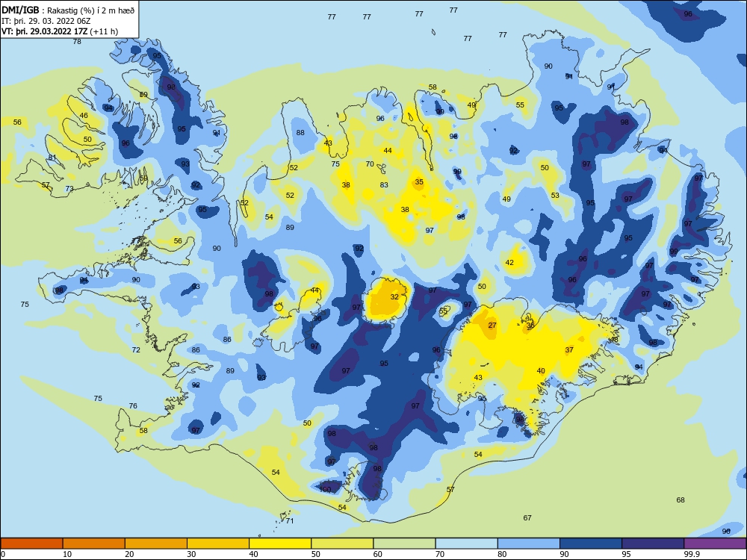Image resolution: width=747 pixels, height=560 pixels.
Task: Click the 'VT: þri. 29.03.2022 17Z (+11 h)' line
Action: tap(60, 31)
